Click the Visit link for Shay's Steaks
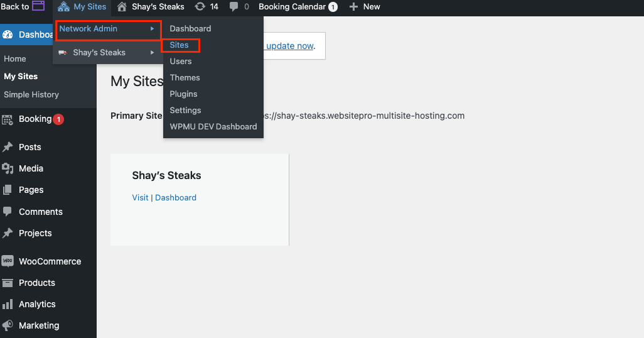 pyautogui.click(x=140, y=197)
